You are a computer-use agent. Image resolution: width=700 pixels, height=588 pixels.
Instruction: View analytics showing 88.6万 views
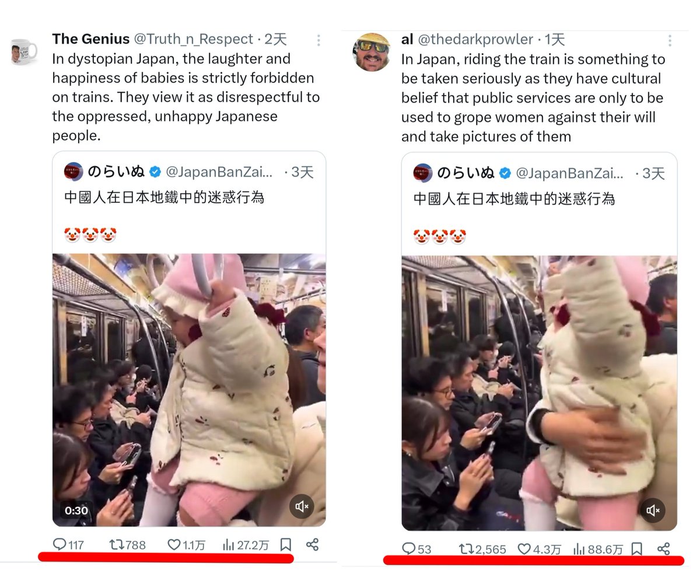(598, 549)
